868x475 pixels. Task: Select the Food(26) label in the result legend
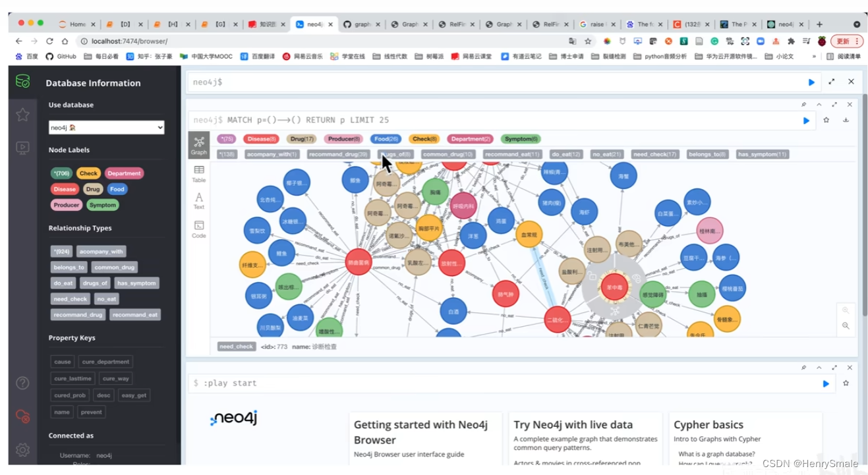[386, 139]
